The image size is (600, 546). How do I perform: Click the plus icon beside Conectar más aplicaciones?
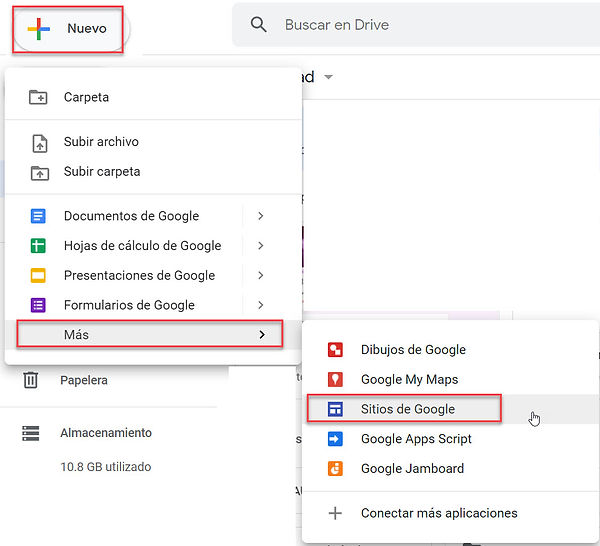pyautogui.click(x=335, y=513)
